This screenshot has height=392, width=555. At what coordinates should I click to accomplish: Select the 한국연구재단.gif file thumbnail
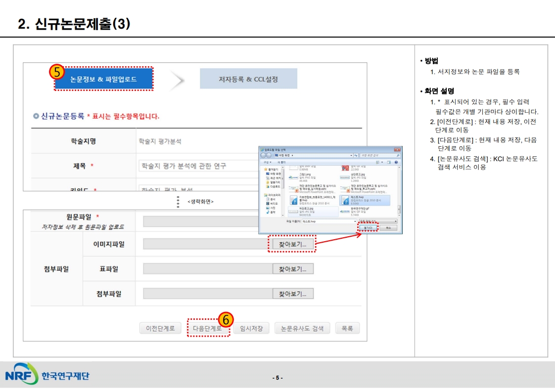(345, 212)
